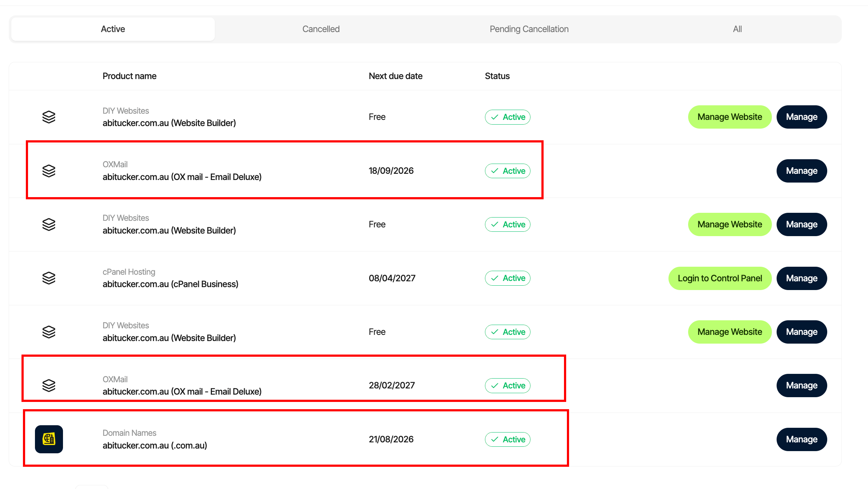
Task: Click Manage for cPanel Business hosting
Action: pyautogui.click(x=801, y=278)
